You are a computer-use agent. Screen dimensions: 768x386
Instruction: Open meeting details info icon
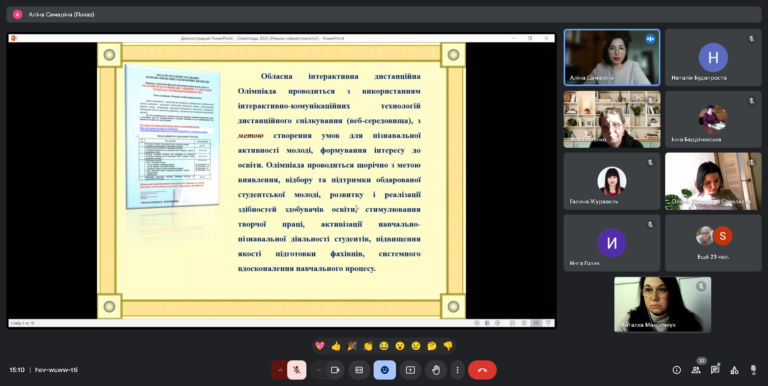676,370
